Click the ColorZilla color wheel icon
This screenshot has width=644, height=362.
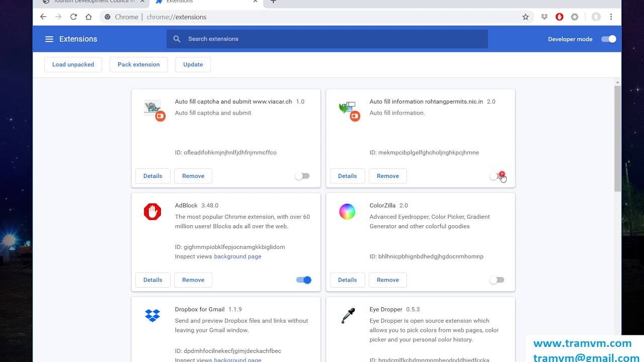[x=347, y=212]
